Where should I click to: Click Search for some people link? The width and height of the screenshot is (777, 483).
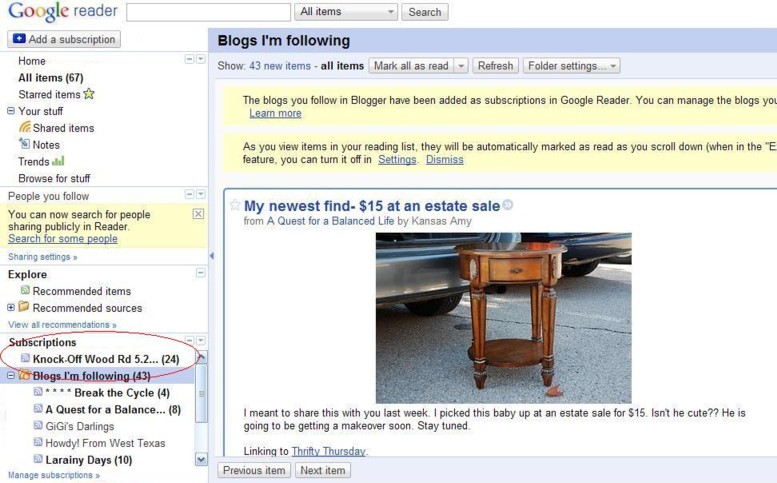(63, 238)
